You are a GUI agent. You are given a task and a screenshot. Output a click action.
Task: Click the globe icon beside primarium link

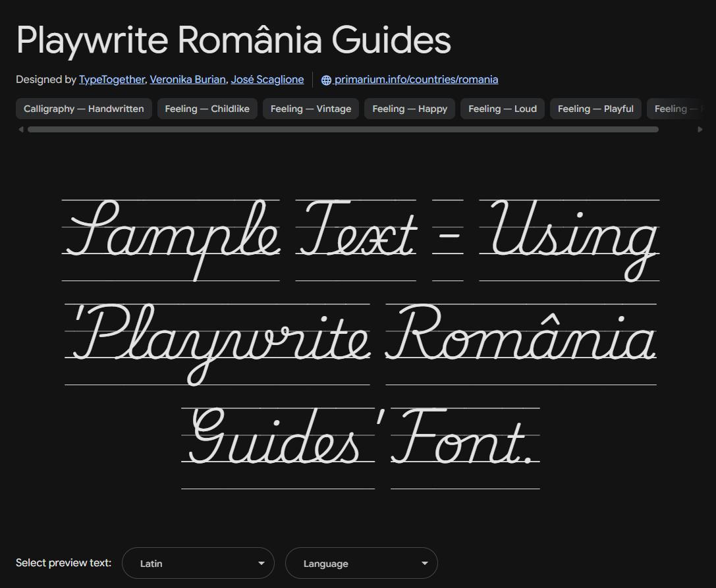pyautogui.click(x=326, y=80)
